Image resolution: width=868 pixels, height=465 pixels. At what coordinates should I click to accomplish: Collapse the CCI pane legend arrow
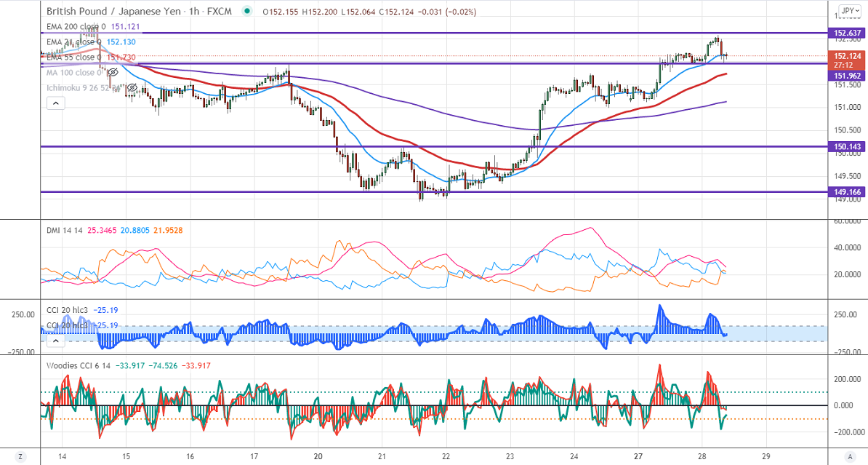click(55, 340)
